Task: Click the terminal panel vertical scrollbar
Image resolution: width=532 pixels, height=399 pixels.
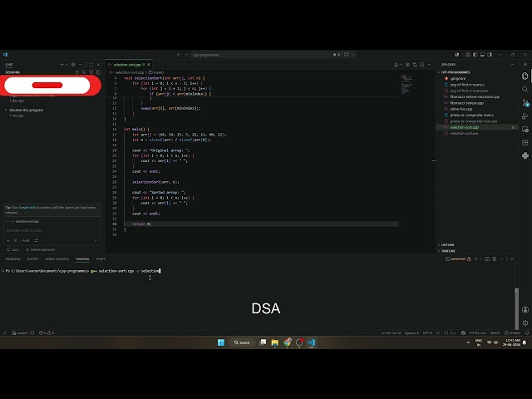Action: tap(517, 308)
